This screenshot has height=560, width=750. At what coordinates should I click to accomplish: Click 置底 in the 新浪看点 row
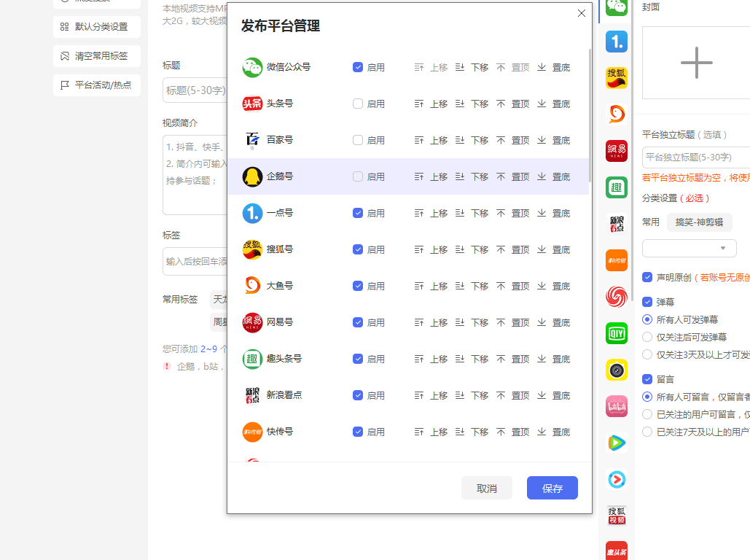[561, 395]
